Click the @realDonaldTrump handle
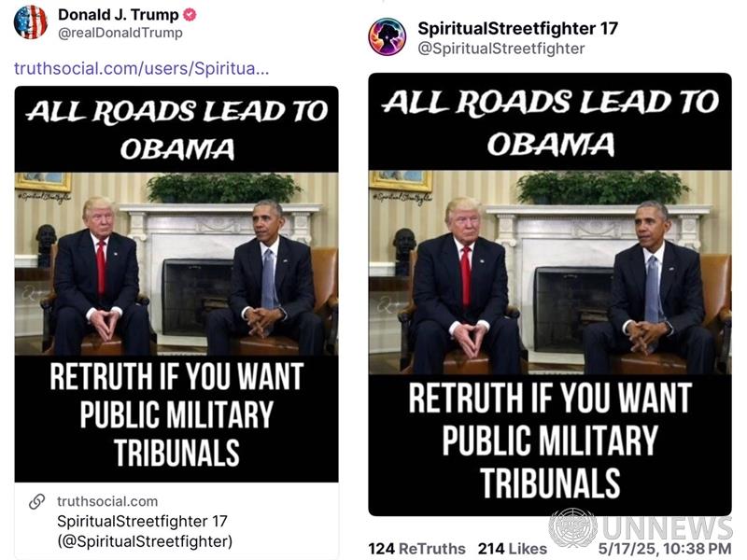Screen dimensions: 747x560 tap(120, 33)
